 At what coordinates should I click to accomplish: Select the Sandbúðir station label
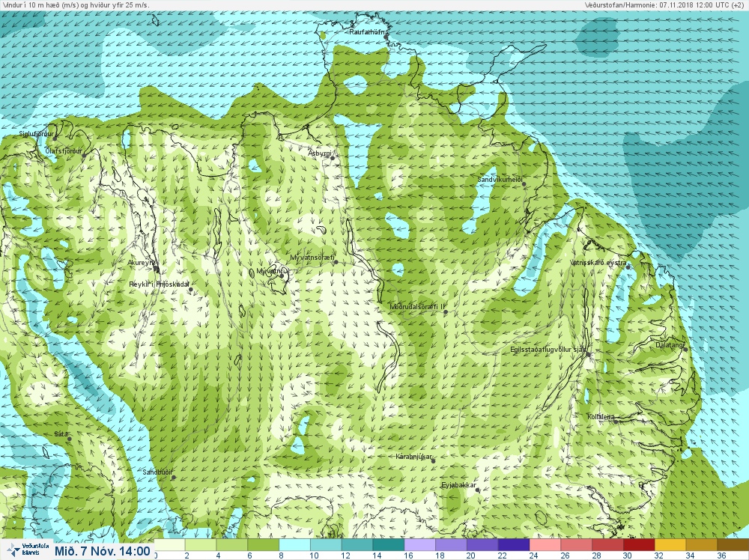point(157,472)
